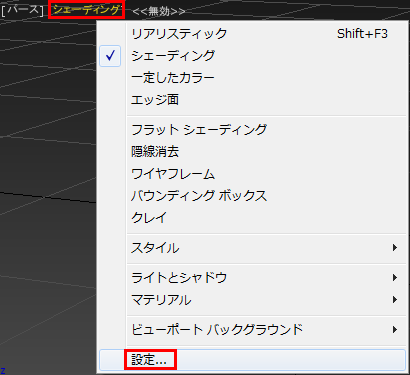
Task: Choose 一定したカラー display mode
Action: click(252, 78)
